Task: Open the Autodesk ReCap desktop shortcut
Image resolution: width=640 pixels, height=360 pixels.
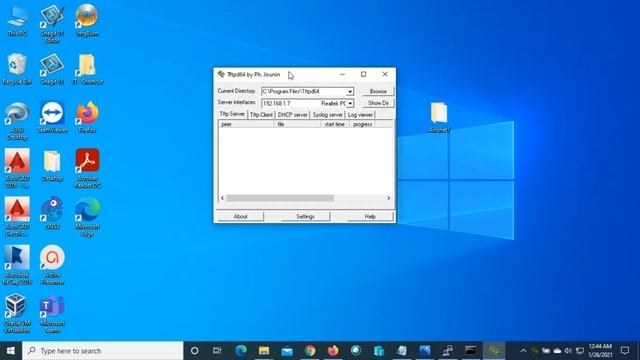Action: point(17,265)
